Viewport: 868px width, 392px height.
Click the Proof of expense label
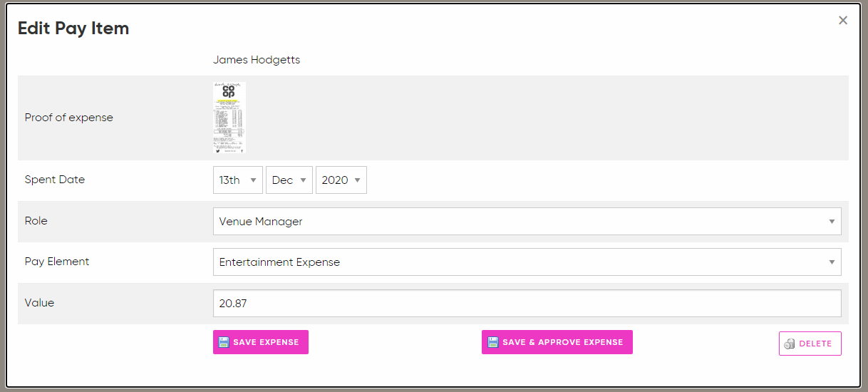69,118
